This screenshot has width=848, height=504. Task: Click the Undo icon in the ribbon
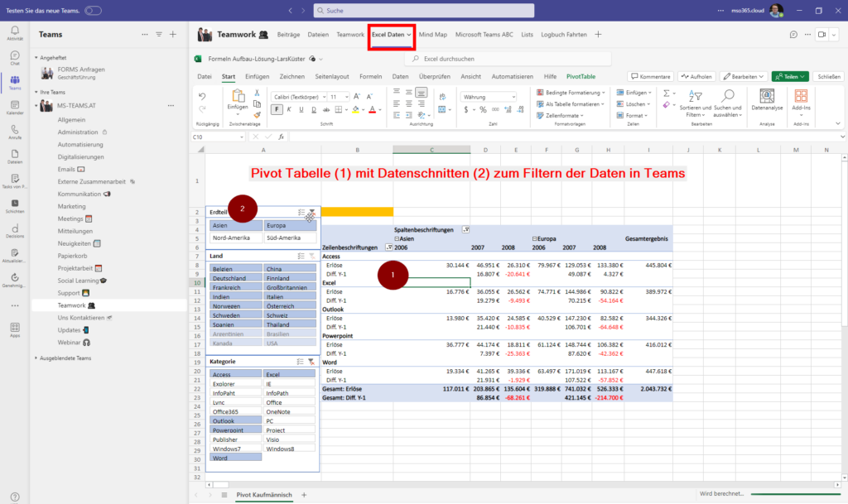202,97
